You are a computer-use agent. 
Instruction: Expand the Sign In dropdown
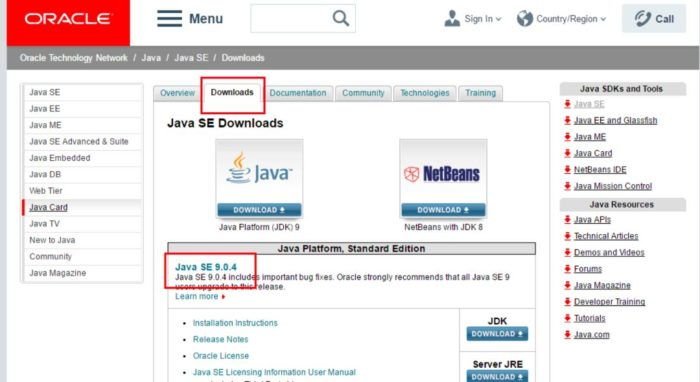pyautogui.click(x=498, y=19)
